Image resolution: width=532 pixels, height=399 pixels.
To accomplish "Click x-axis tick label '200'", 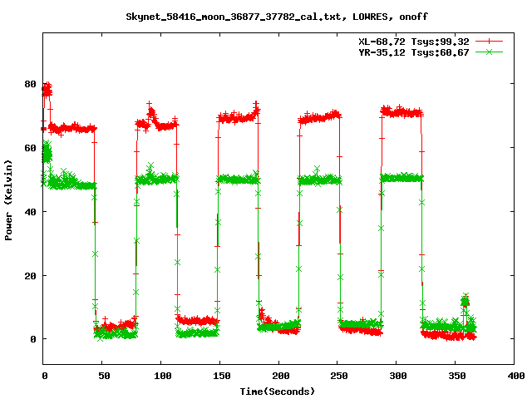I will (x=281, y=376).
